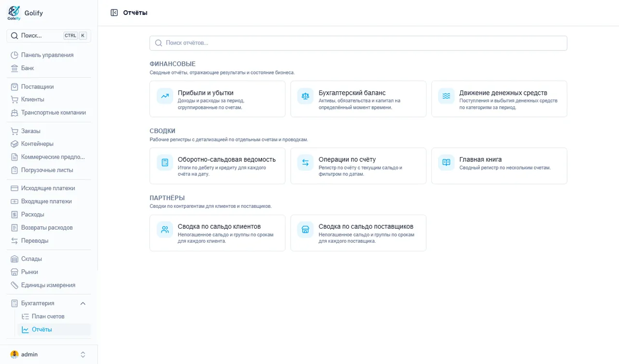Collapse the Бухгалтерия section chevron
This screenshot has width=619, height=364.
pos(83,304)
